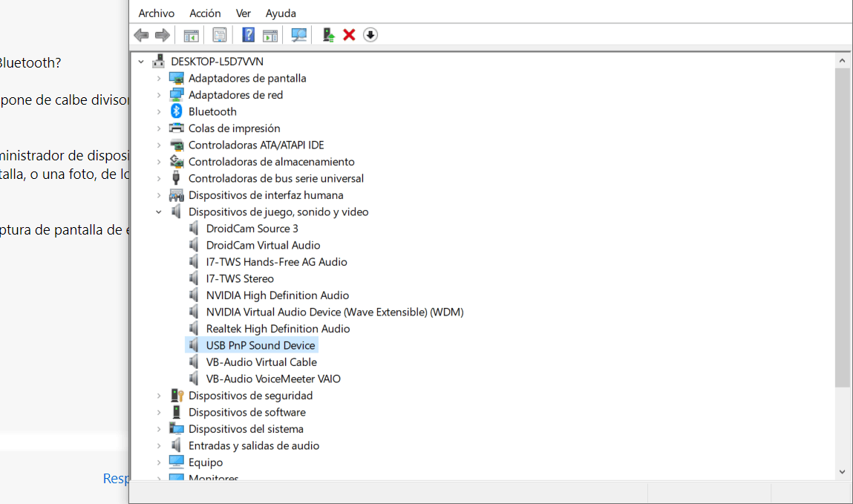This screenshot has height=504, width=853.
Task: Click the Adaptadores de red icon
Action: click(x=176, y=94)
